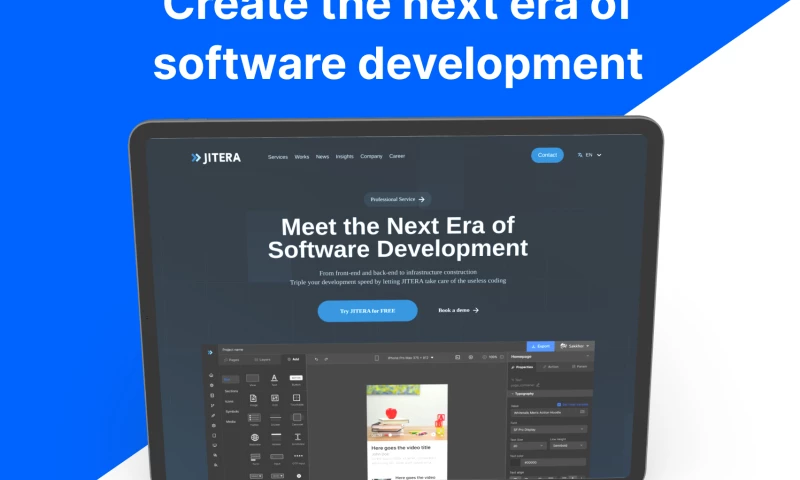Select the Image component icon
Viewport: 800px width, 480px height.
(x=253, y=399)
